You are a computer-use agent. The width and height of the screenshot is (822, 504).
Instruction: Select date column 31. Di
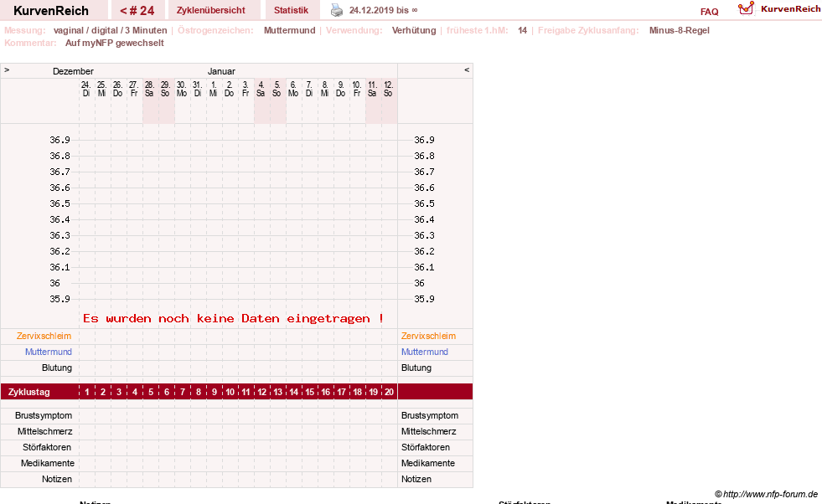tap(197, 89)
